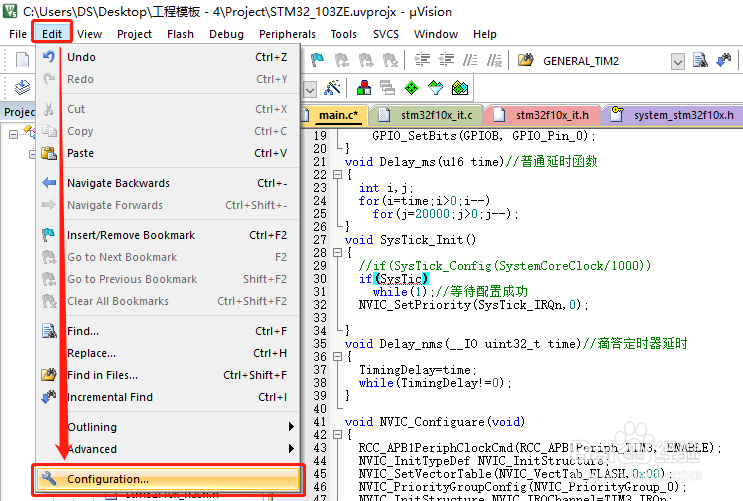Switch to the stm32f10x_it.h tab
Viewport: 743px width, 501px height.
click(543, 115)
